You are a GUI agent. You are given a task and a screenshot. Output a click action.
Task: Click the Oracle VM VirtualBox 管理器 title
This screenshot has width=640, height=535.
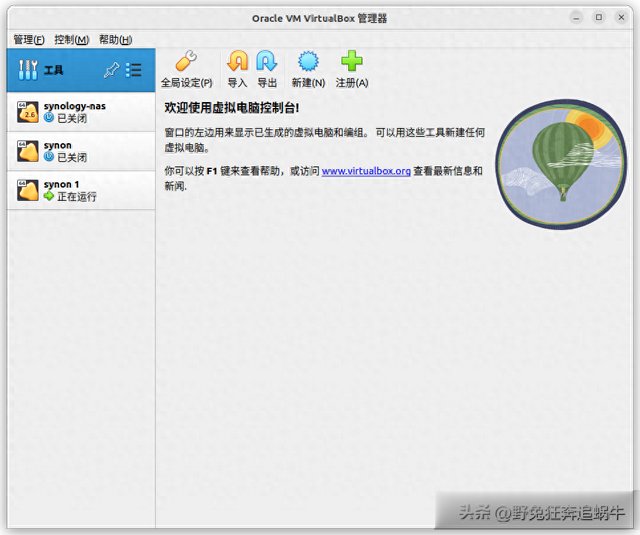pyautogui.click(x=320, y=18)
